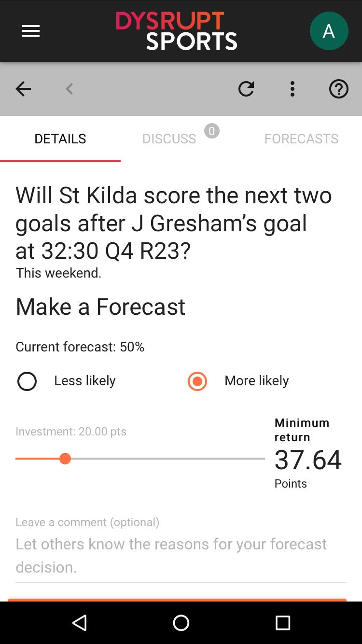The image size is (362, 644).
Task: Go to the previous question chevron
Action: [70, 89]
